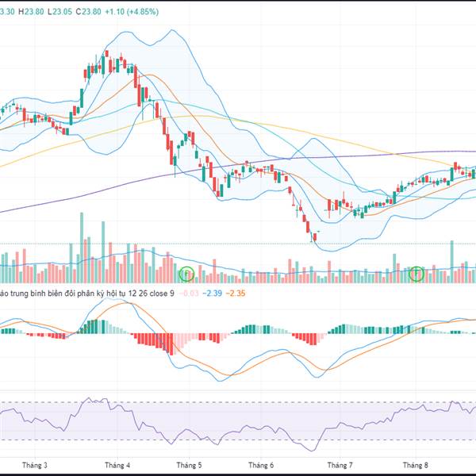
Task: Click the Tháng 8 date label
Action: [415, 465]
